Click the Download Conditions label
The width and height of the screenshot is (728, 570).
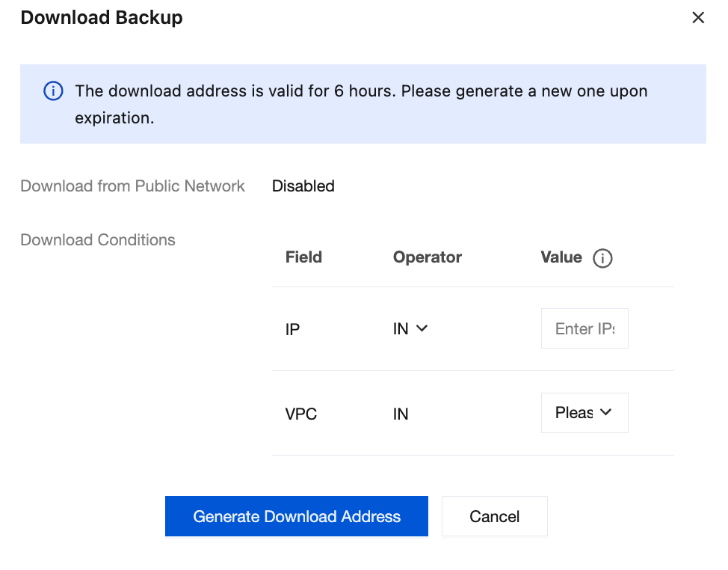[x=98, y=240]
